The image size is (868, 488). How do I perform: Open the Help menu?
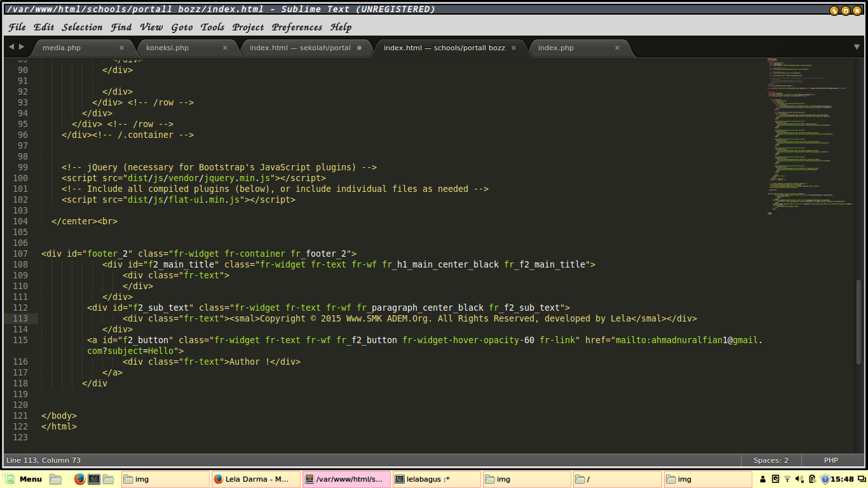[341, 27]
